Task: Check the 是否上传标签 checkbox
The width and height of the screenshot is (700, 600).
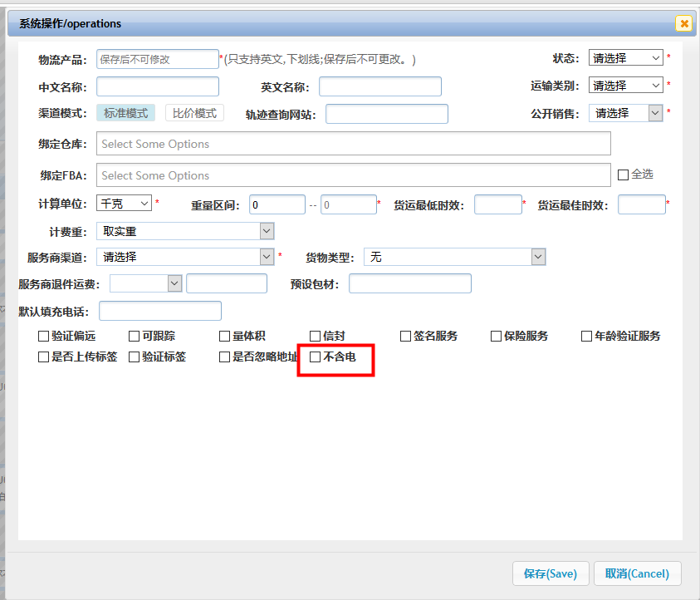Action: pos(44,357)
